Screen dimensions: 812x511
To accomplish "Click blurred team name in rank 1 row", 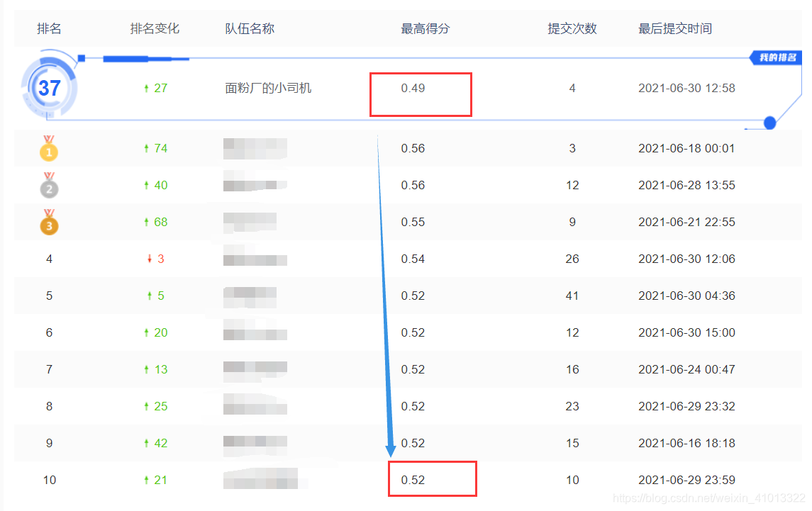I will [255, 149].
